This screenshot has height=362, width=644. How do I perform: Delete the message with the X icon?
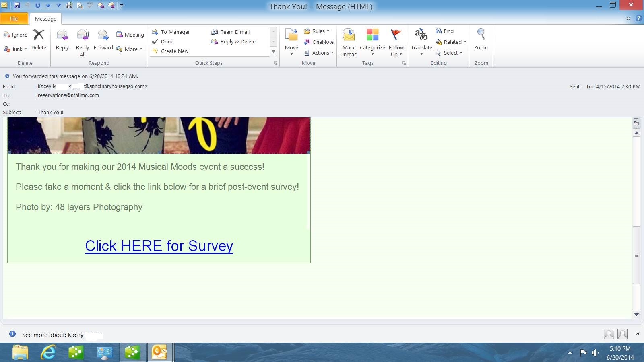pos(39,35)
